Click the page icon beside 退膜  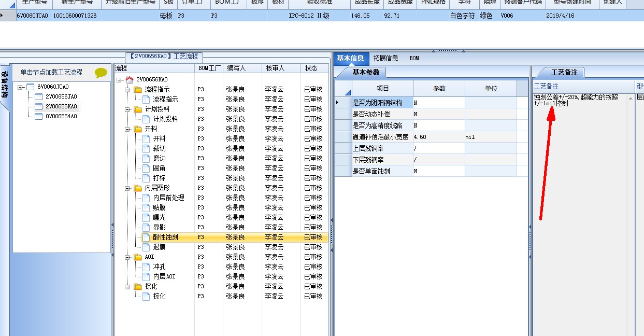pyautogui.click(x=146, y=247)
